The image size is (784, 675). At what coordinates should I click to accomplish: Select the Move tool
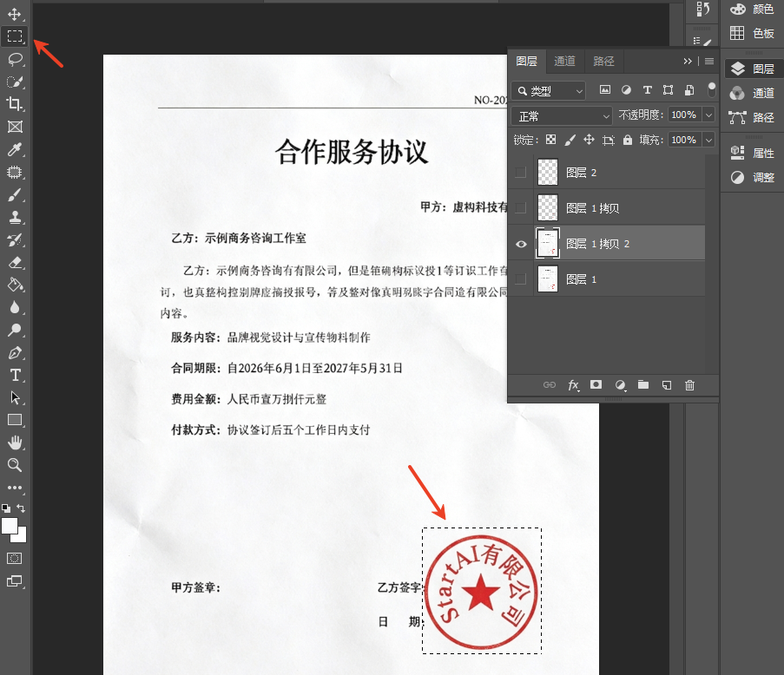point(15,14)
